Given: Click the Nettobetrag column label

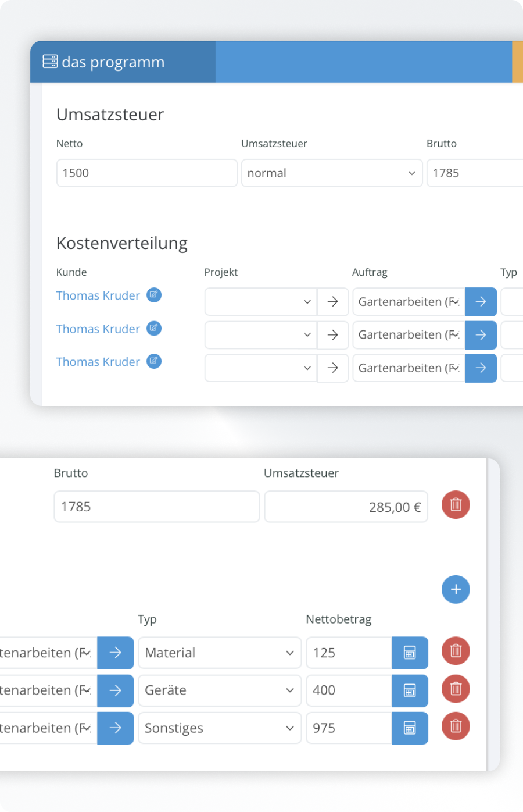Looking at the screenshot, I should pyautogui.click(x=339, y=619).
